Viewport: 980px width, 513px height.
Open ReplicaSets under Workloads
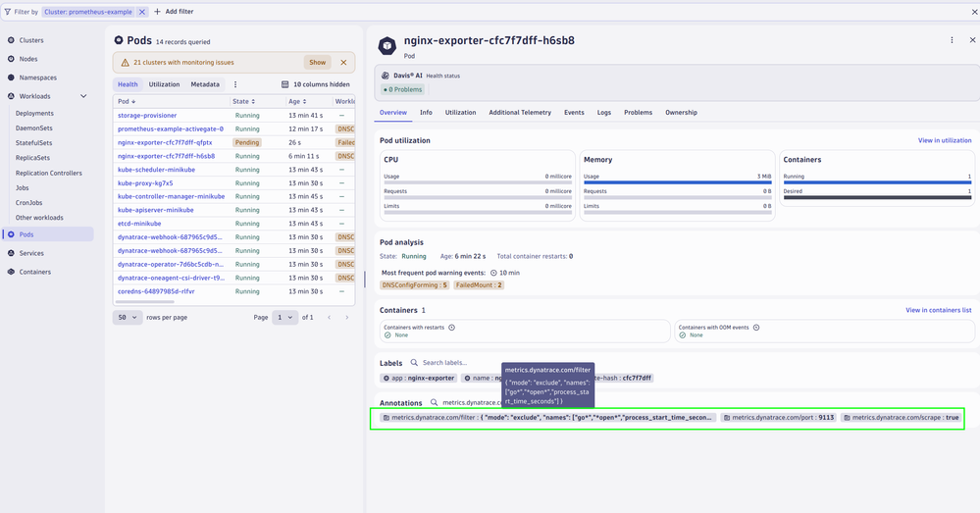coord(32,158)
